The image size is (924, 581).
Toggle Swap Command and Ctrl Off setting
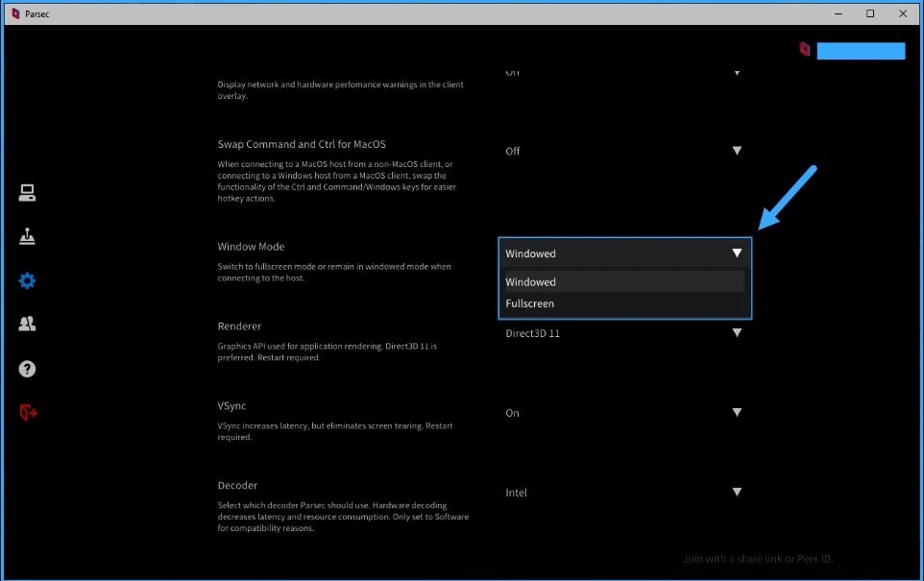(623, 151)
